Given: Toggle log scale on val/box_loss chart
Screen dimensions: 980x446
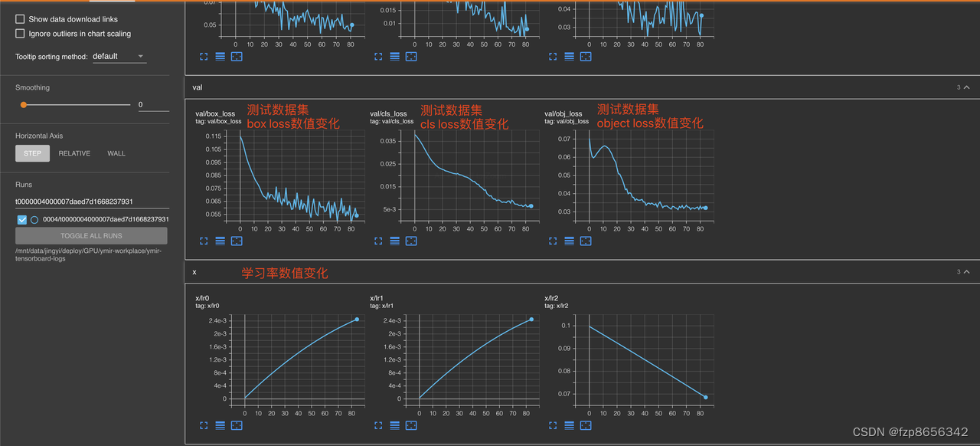Looking at the screenshot, I should (220, 241).
